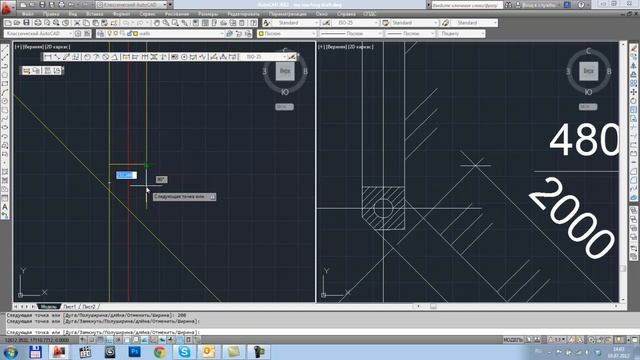This screenshot has height=360, width=640.
Task: Toggle current layer freeze sun icon
Action: point(116,33)
